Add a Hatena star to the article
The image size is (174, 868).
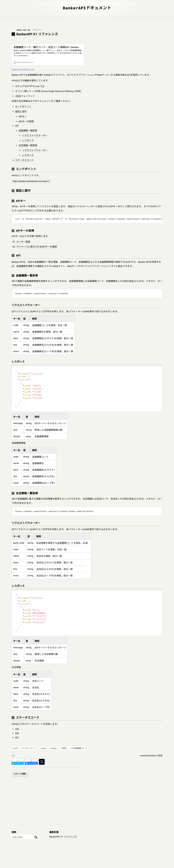click(x=13, y=756)
